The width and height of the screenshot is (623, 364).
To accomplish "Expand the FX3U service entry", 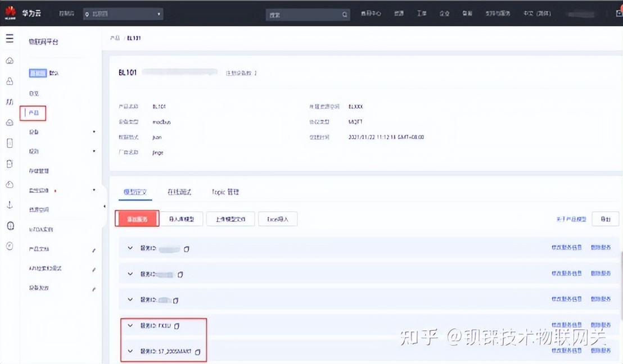I will click(x=130, y=325).
